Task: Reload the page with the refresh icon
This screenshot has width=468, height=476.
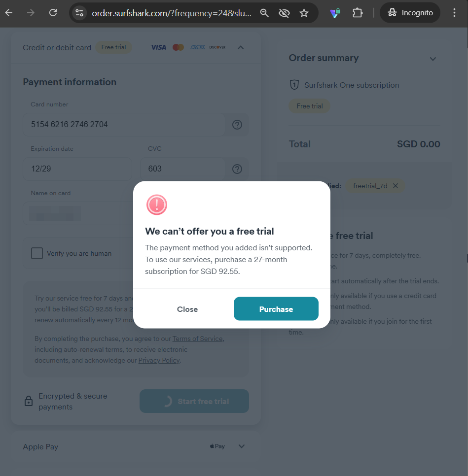Action: (53, 13)
